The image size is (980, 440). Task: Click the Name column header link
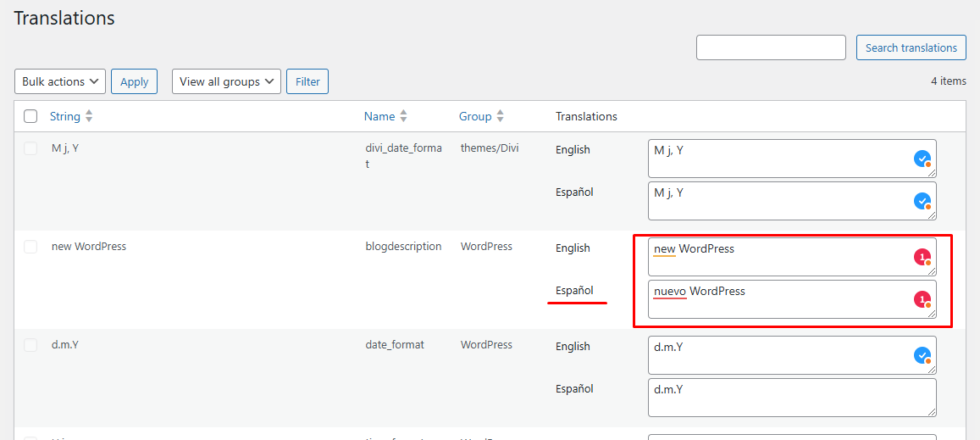[379, 116]
